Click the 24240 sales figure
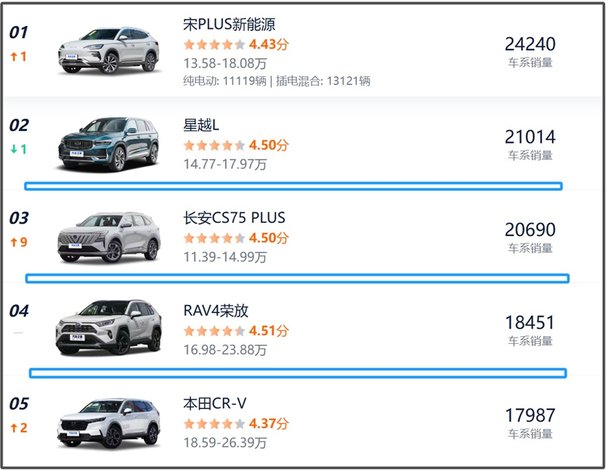The image size is (606, 470). point(530,44)
